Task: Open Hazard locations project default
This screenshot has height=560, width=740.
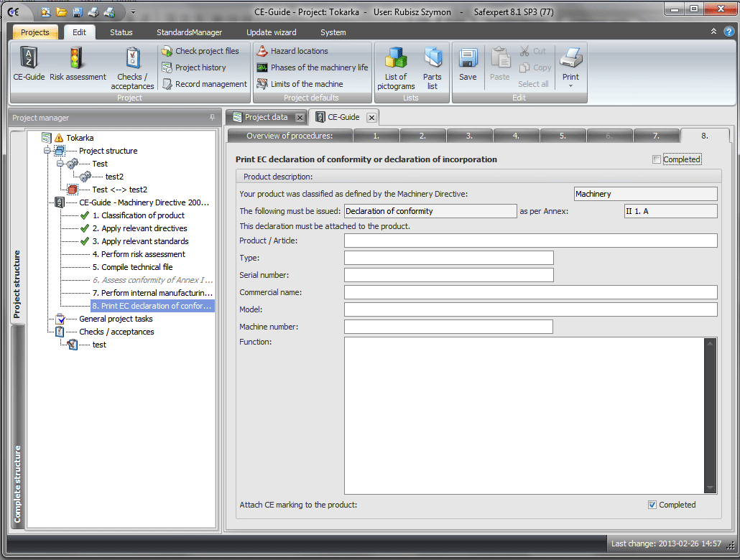Action: (298, 51)
